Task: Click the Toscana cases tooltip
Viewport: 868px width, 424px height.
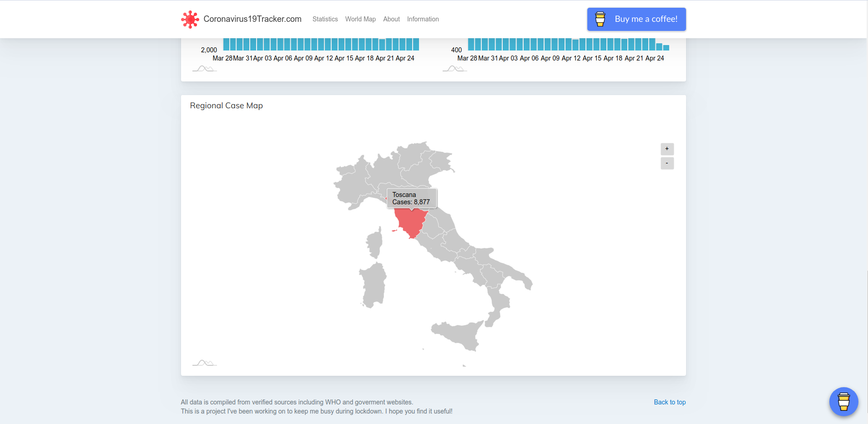Action: [411, 198]
